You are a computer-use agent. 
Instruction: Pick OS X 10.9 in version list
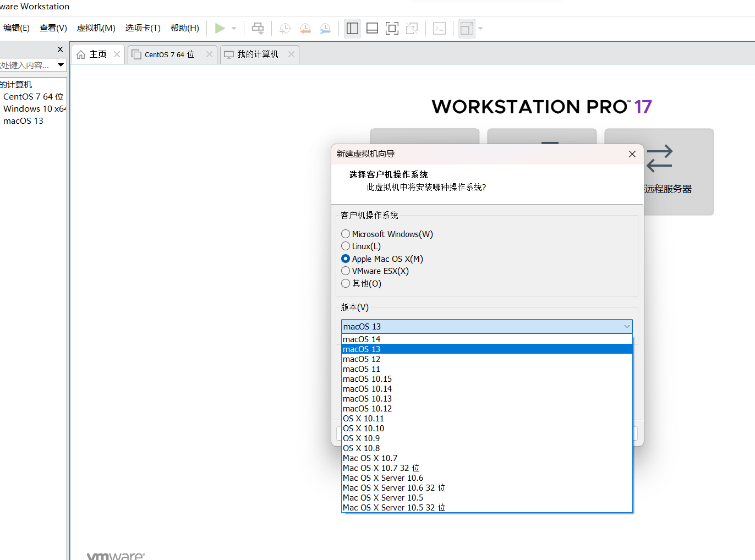click(487, 438)
